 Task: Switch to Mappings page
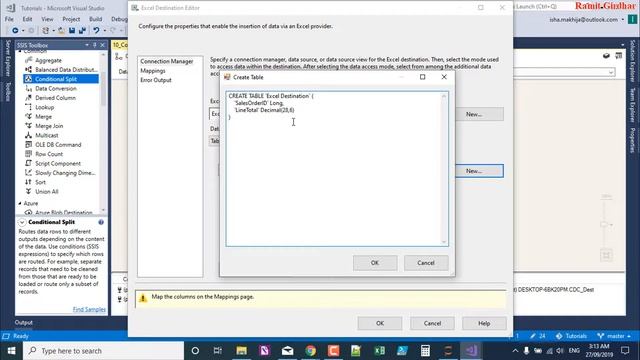pos(153,71)
